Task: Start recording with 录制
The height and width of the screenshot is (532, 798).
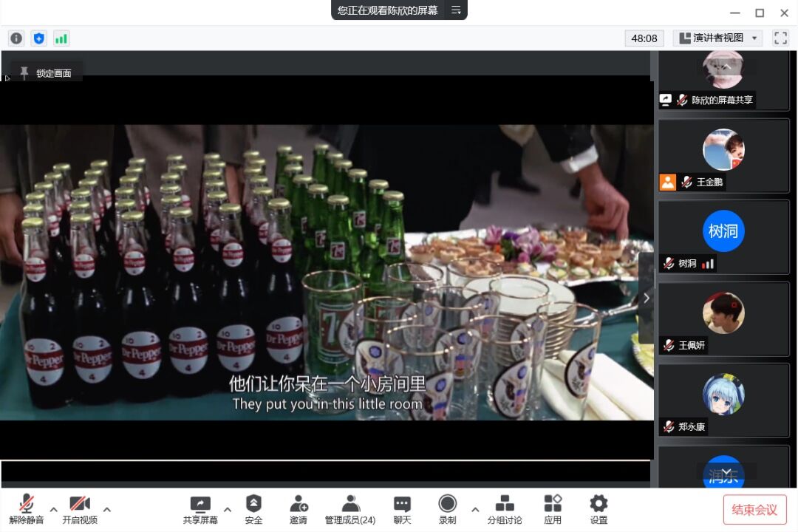Action: click(447, 509)
